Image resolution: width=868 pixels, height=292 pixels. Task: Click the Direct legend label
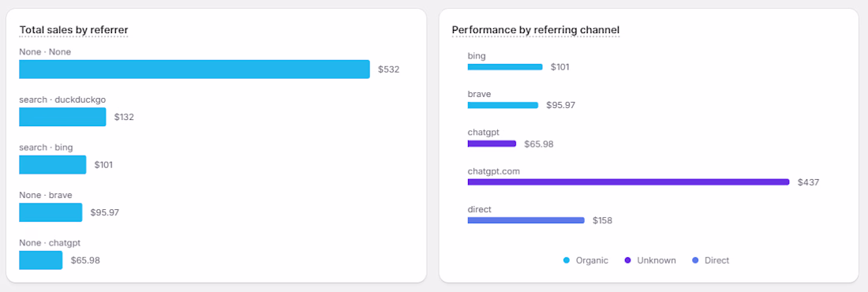(x=716, y=260)
